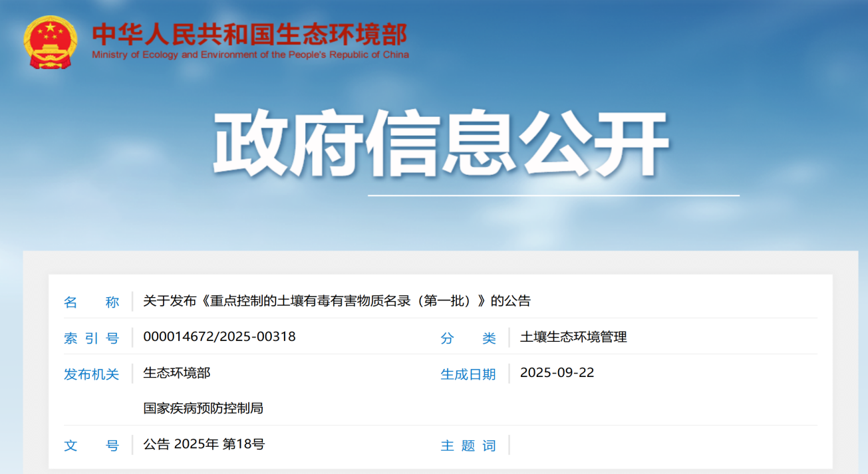Click the 政府信息公开 banner heading
This screenshot has width=868, height=474.
coord(440,144)
